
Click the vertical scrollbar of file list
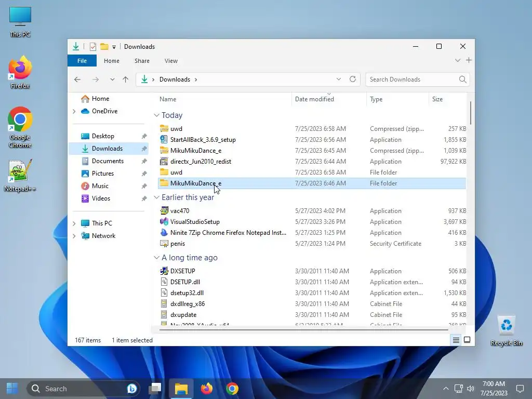pyautogui.click(x=471, y=113)
